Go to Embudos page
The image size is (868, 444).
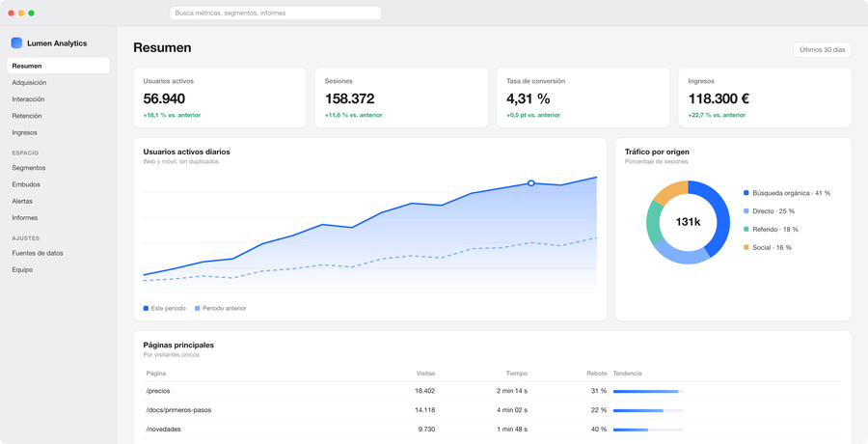(58, 184)
